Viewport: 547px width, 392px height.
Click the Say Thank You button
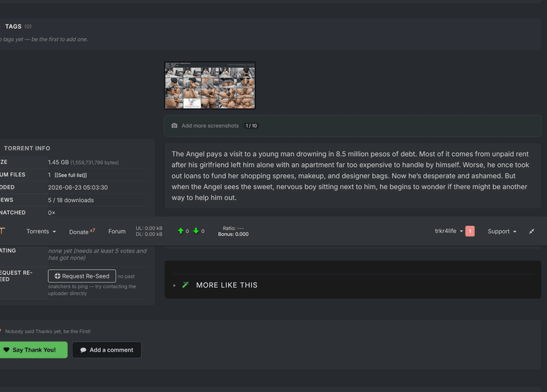point(33,350)
